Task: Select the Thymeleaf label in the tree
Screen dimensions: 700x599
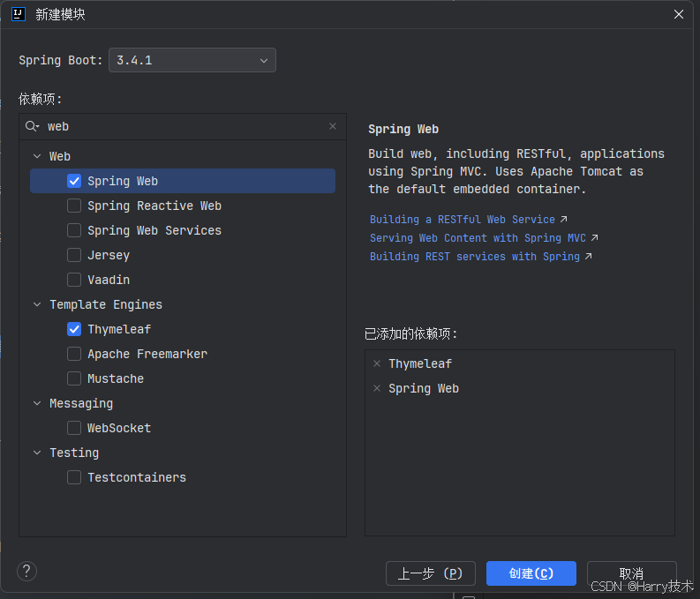Action: tap(119, 329)
